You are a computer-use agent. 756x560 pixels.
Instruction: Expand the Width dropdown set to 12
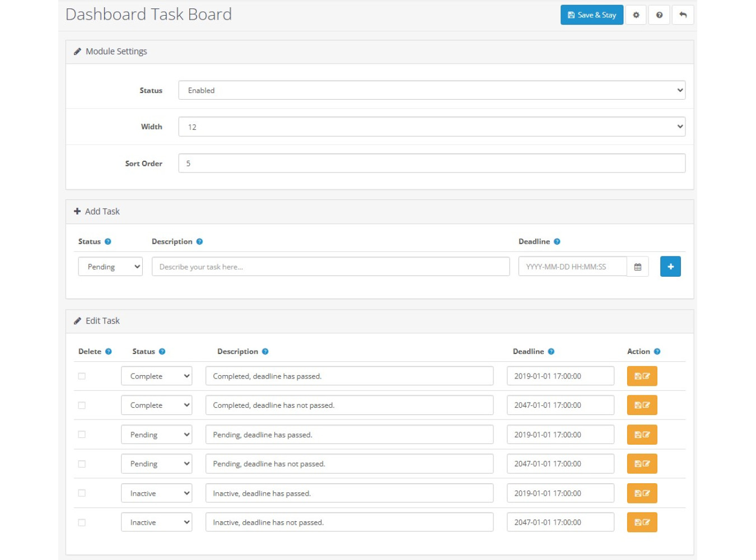tap(431, 127)
